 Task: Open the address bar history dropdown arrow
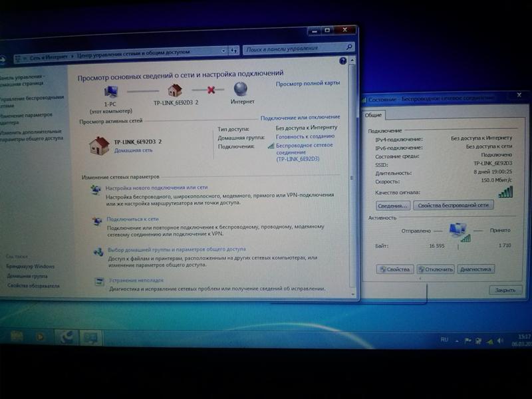tap(223, 51)
